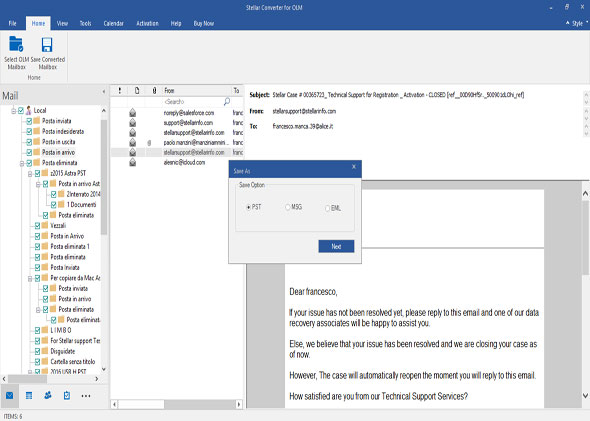Click envelope icon for support@stellarinfo.com message
Screen dimensions: 590x421
[x=132, y=123]
